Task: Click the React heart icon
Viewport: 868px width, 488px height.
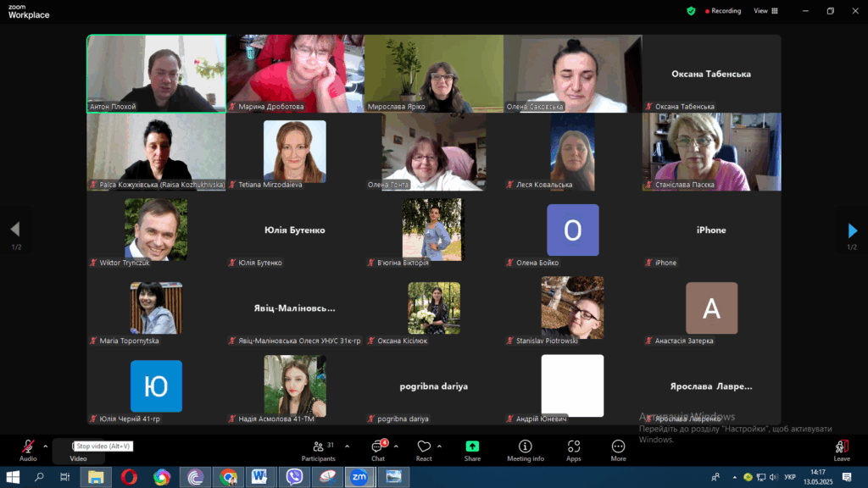Action: tap(424, 447)
